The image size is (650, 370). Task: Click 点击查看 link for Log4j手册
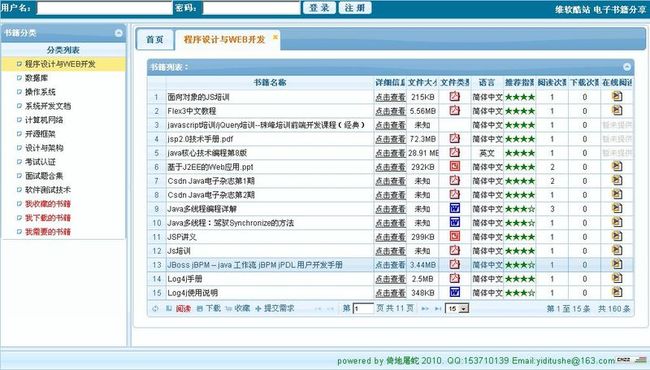(390, 279)
